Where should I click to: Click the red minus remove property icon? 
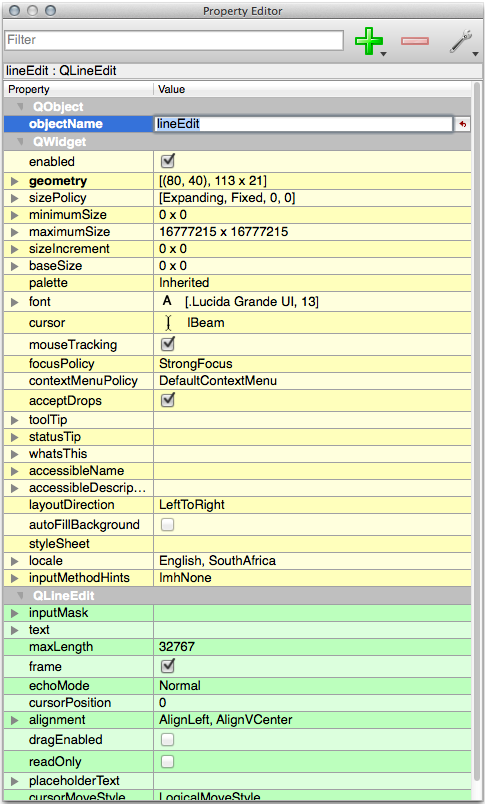[415, 41]
